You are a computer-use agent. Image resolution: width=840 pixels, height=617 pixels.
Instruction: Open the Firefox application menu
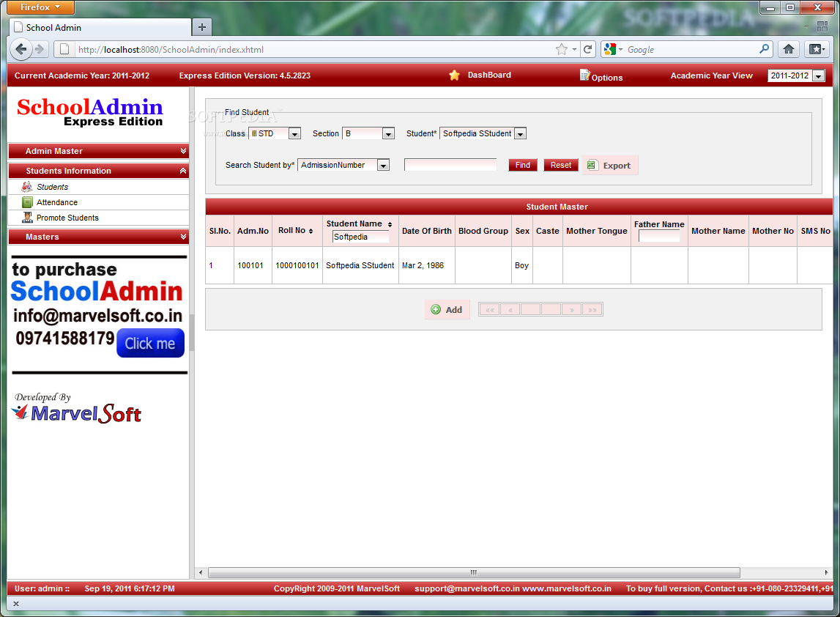(41, 7)
